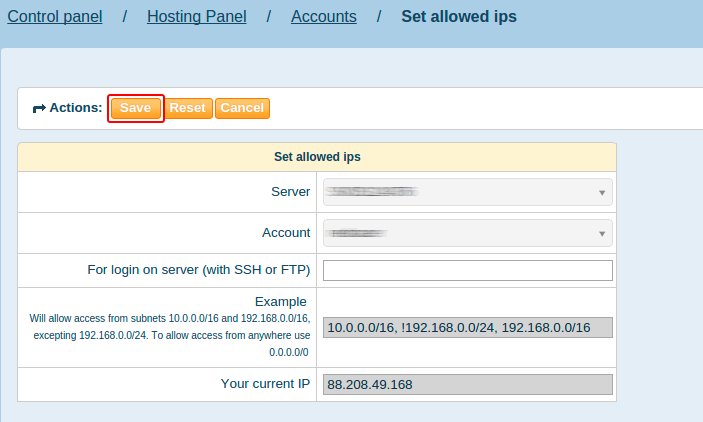Save the allowed IPs settings
This screenshot has height=422, width=703.
pos(135,108)
